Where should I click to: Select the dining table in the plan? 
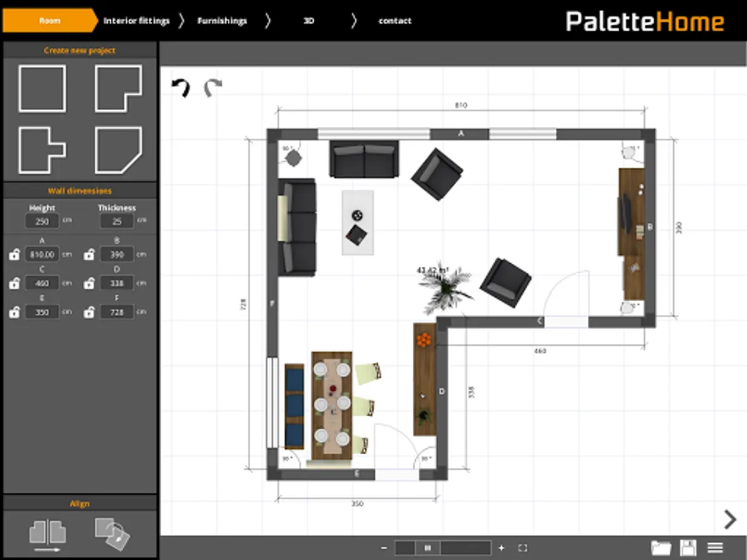click(x=332, y=406)
